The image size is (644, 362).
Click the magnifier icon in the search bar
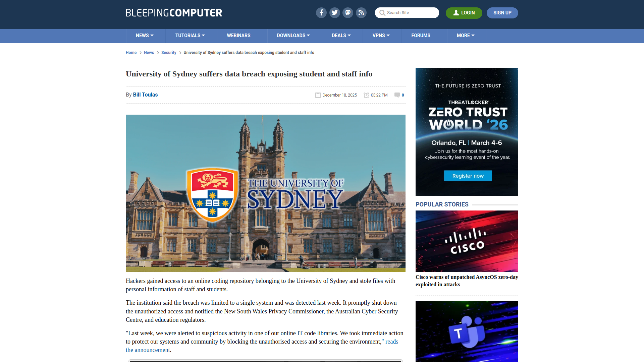(382, 13)
